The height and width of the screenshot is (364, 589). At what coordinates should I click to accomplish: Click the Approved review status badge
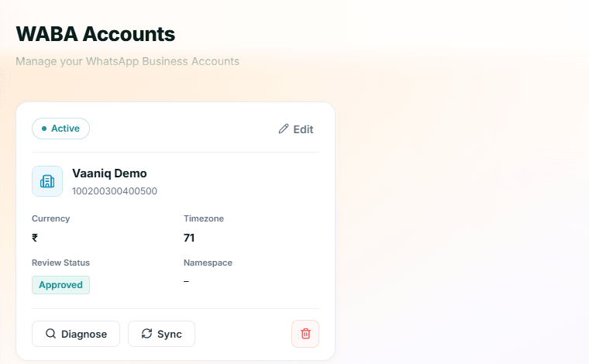coord(61,285)
